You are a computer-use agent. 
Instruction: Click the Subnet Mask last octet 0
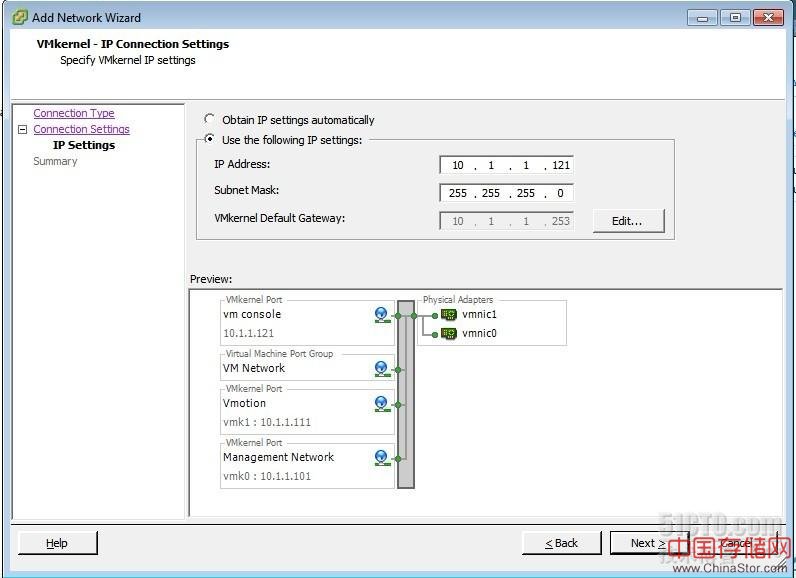pyautogui.click(x=560, y=193)
